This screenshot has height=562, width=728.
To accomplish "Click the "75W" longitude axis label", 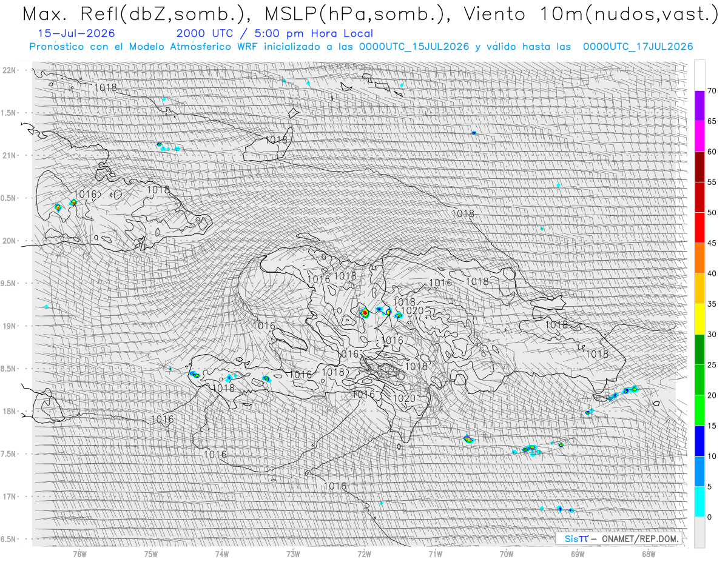I will point(150,553).
